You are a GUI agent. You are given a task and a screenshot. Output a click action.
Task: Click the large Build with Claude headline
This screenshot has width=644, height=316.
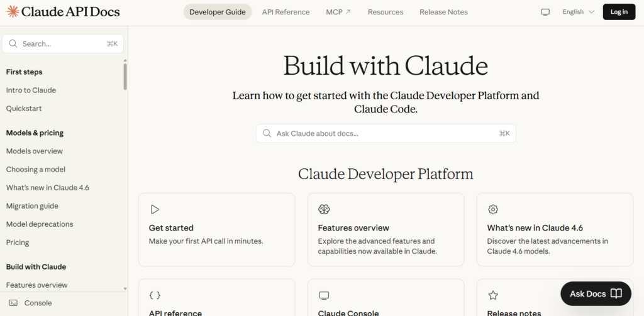click(386, 66)
